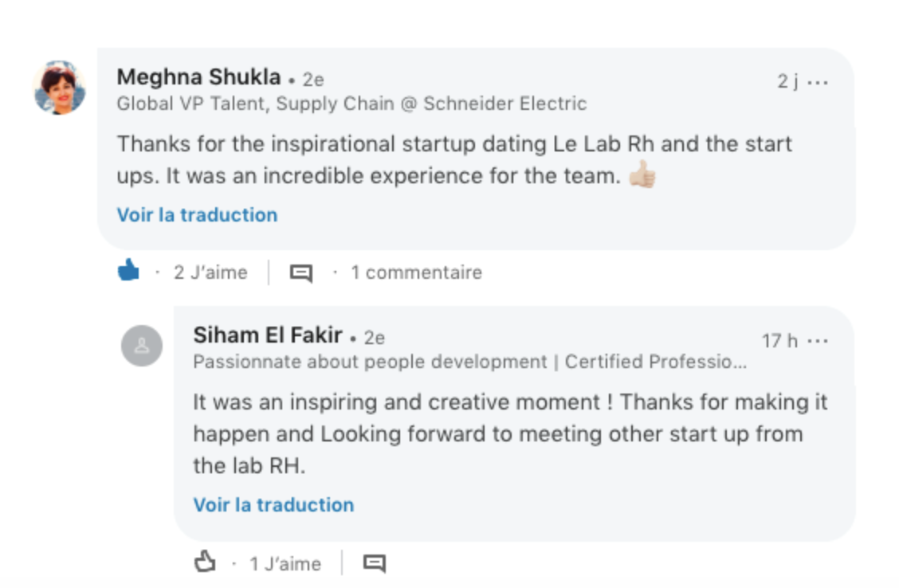The height and width of the screenshot is (588, 899).
Task: Click the Global VP Talent headline text
Action: (x=351, y=104)
